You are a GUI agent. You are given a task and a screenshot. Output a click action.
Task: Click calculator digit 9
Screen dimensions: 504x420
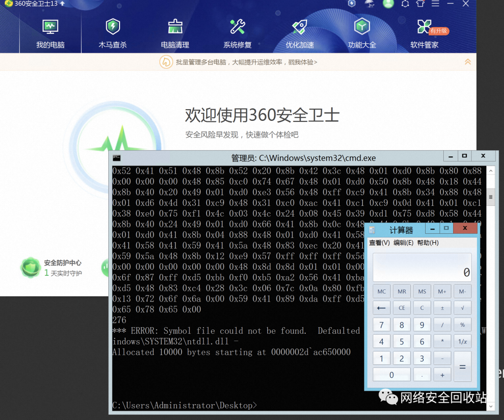click(x=422, y=325)
